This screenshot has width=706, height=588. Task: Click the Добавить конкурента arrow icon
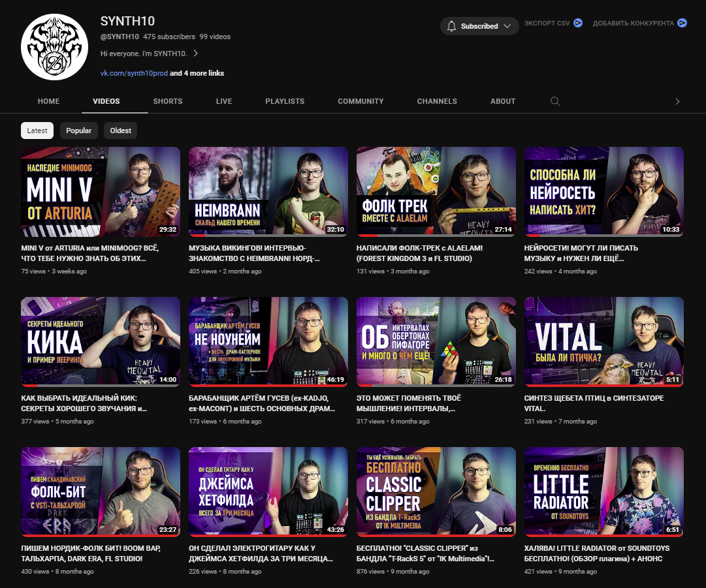[x=682, y=23]
